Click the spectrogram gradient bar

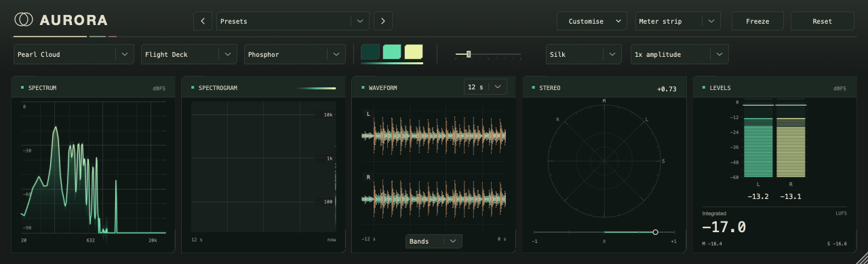click(316, 88)
